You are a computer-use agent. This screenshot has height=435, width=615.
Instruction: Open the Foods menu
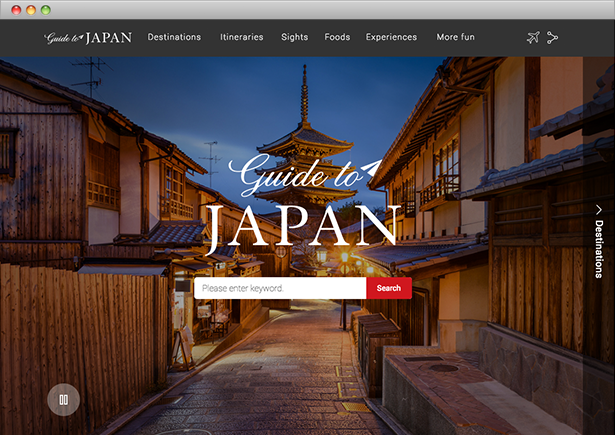click(x=337, y=37)
